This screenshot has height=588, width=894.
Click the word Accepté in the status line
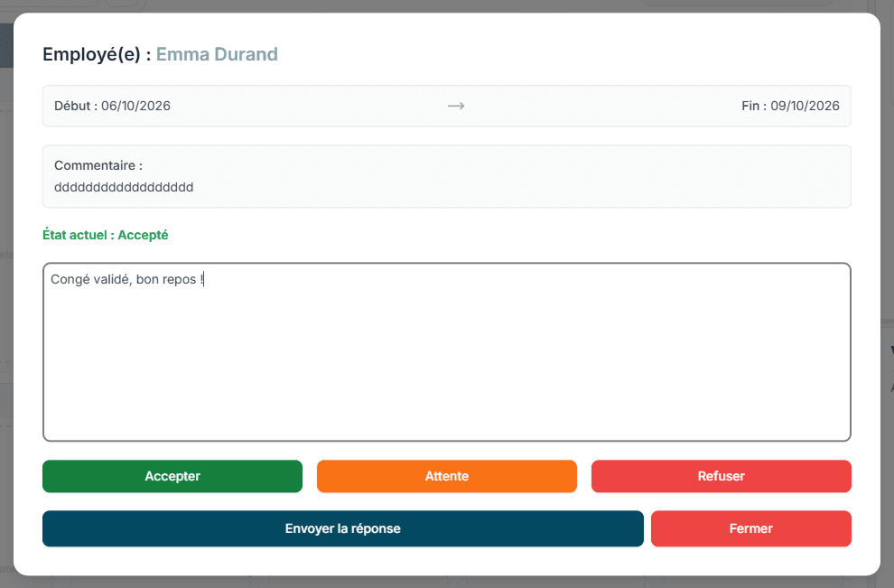pyautogui.click(x=143, y=235)
